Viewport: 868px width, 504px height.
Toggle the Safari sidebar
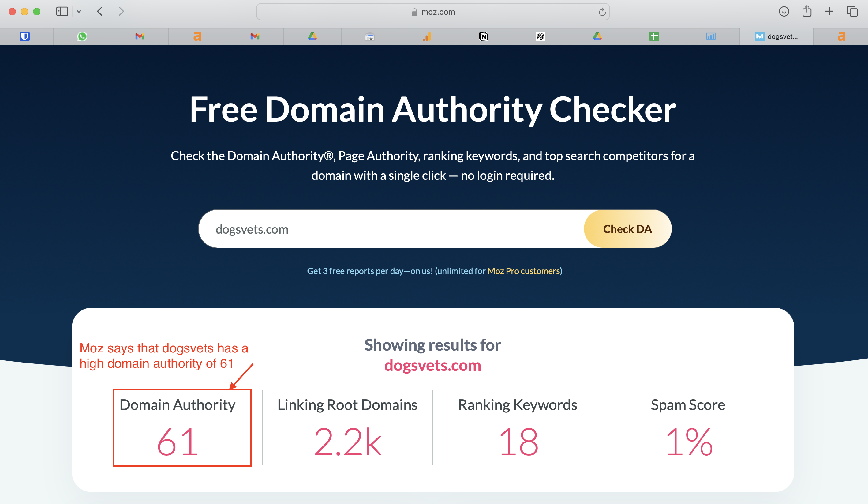[x=62, y=11]
